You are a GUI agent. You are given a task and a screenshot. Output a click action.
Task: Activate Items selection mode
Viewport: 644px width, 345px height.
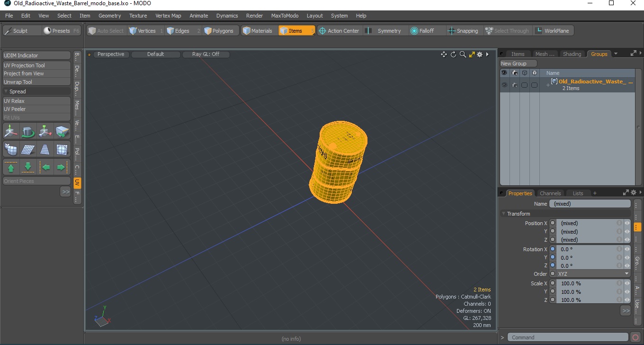coord(297,31)
